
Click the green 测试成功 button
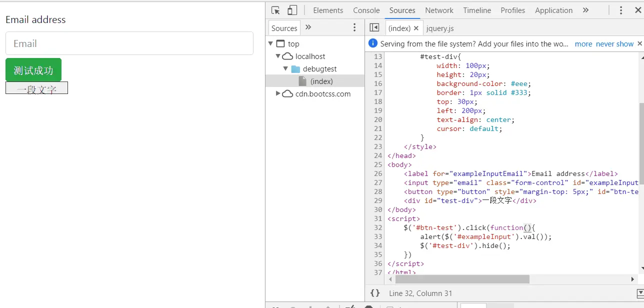33,70
